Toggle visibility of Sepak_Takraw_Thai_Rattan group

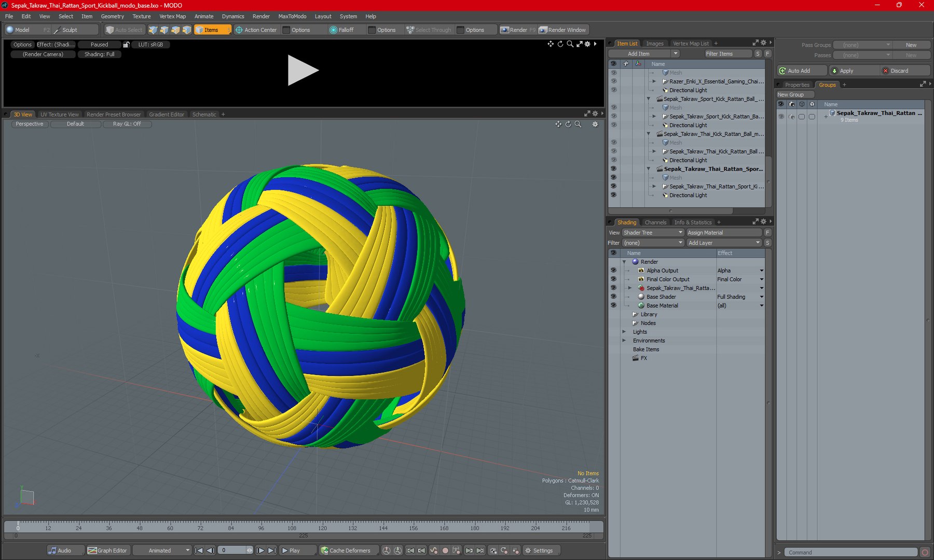click(781, 117)
